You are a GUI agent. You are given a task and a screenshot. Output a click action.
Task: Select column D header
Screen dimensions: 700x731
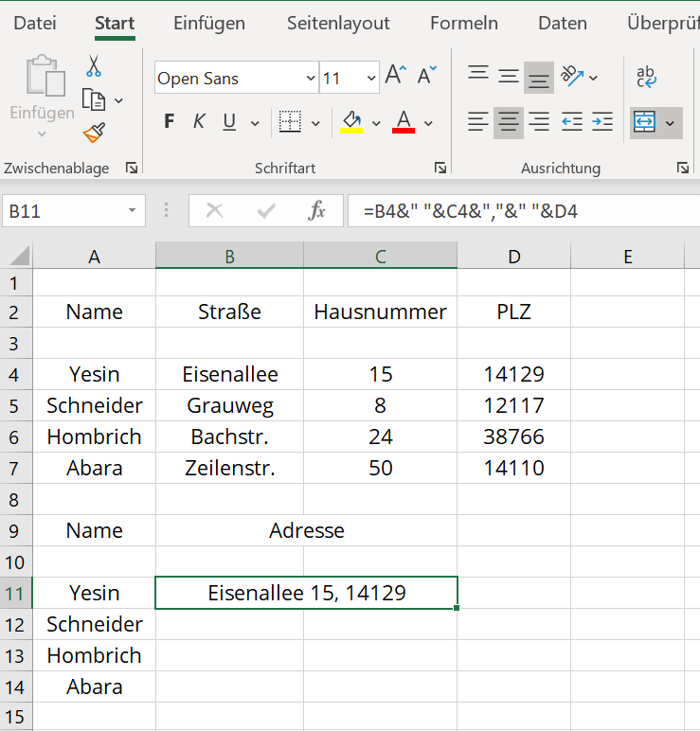point(514,256)
